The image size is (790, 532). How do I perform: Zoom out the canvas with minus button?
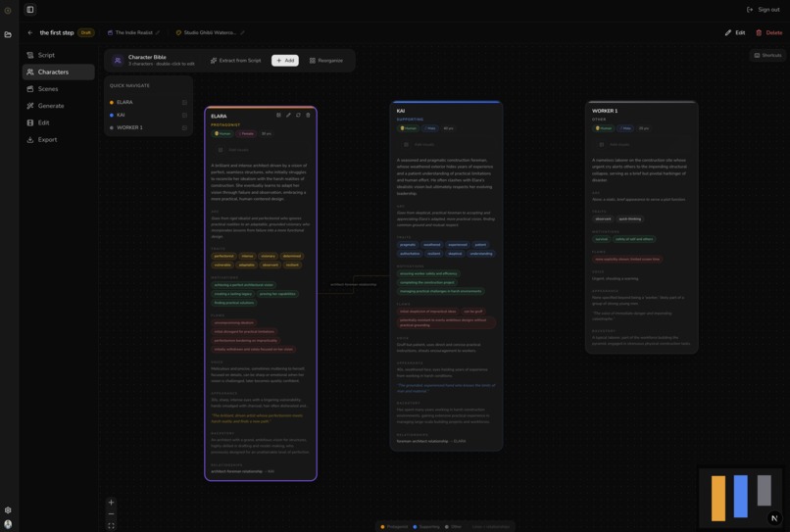111,513
